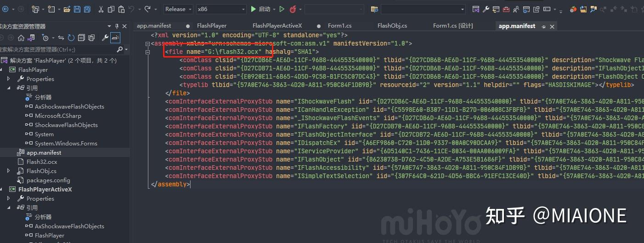This screenshot has height=243, width=644.
Task: Switch to the FlashPlayer tab
Action: click(212, 26)
